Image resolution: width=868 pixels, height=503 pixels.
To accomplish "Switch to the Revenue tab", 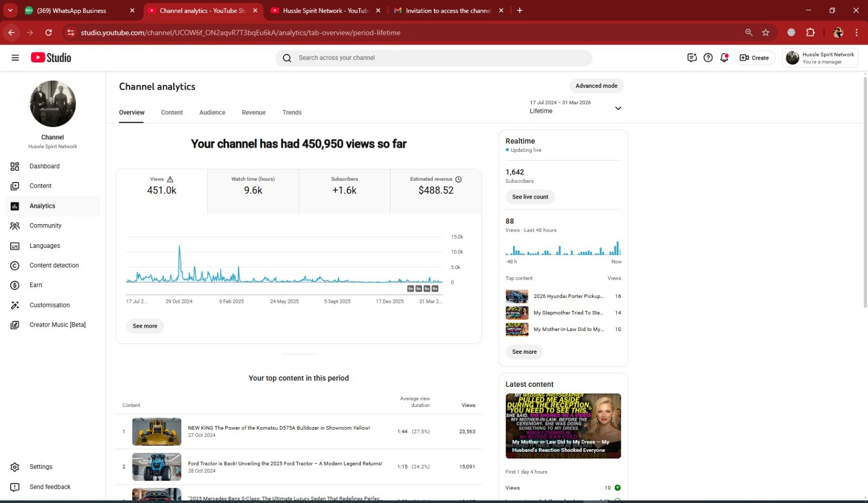I will pyautogui.click(x=253, y=112).
